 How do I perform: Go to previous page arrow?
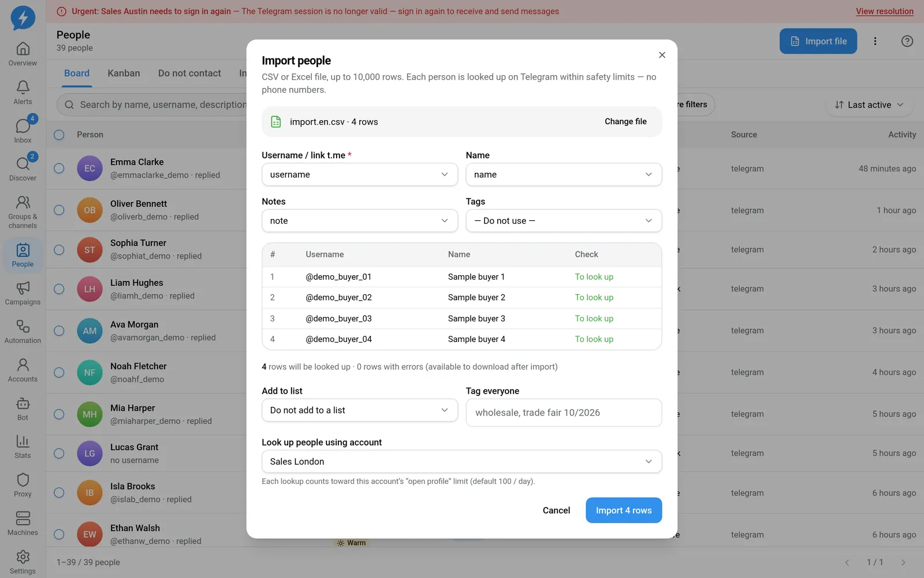point(847,562)
